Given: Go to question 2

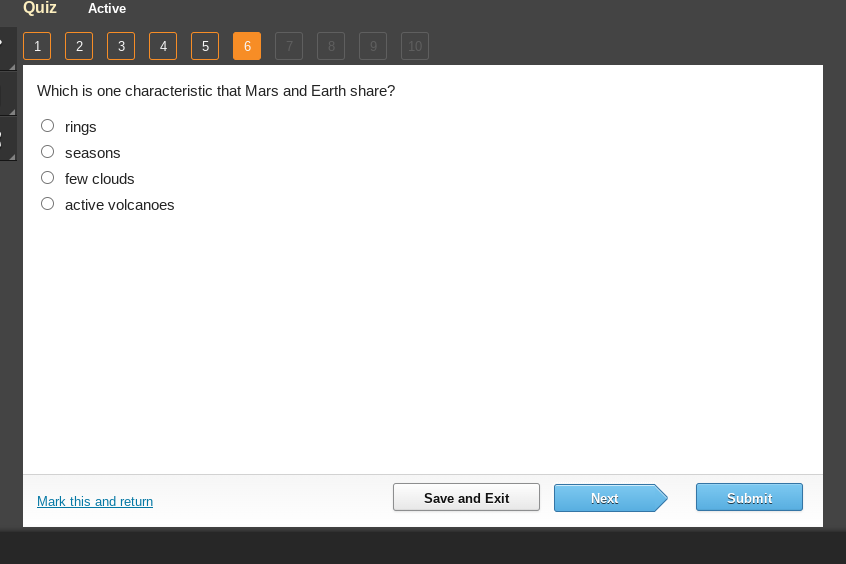Looking at the screenshot, I should pyautogui.click(x=79, y=46).
